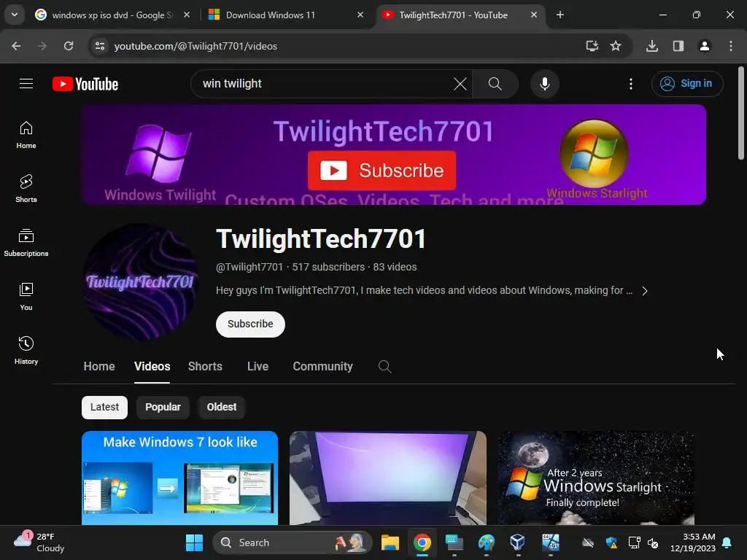The width and height of the screenshot is (747, 560).
Task: Open the You section in sidebar
Action: pyautogui.click(x=26, y=297)
